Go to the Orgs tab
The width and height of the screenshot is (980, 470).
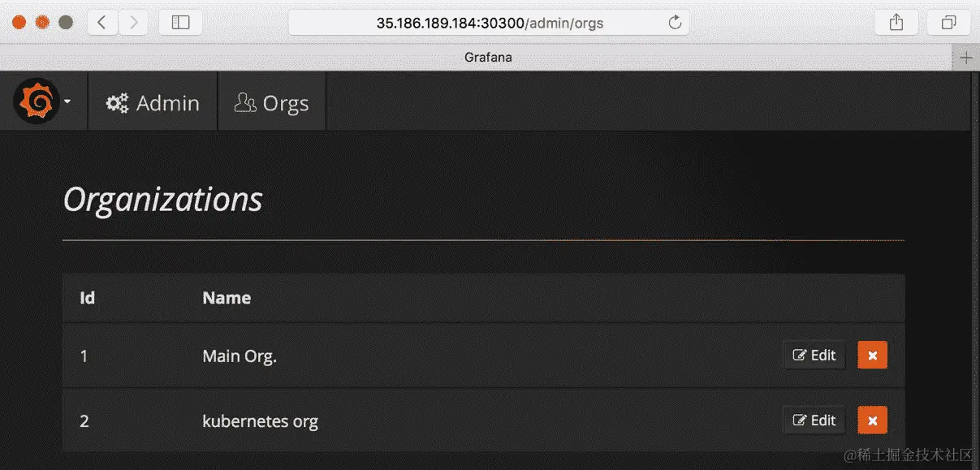click(x=272, y=102)
